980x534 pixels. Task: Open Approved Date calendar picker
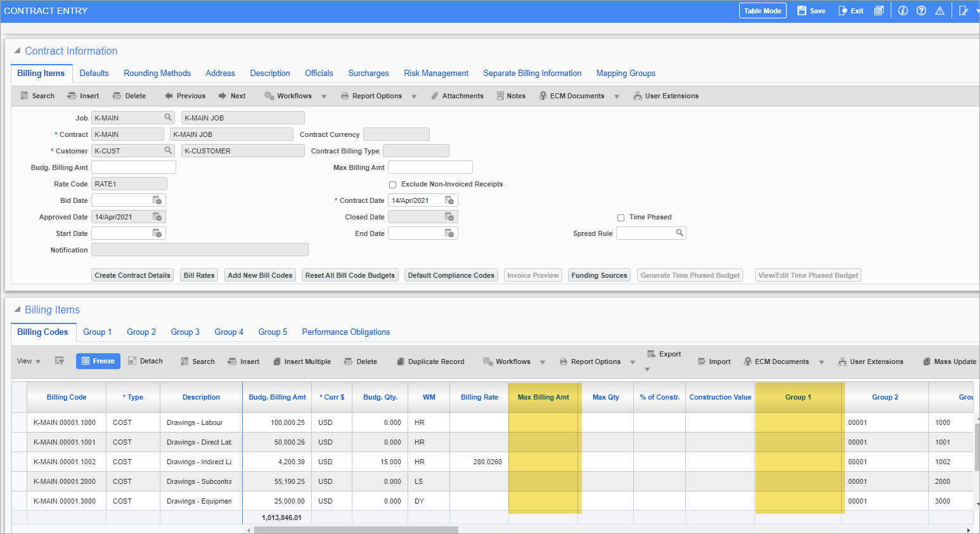point(157,217)
